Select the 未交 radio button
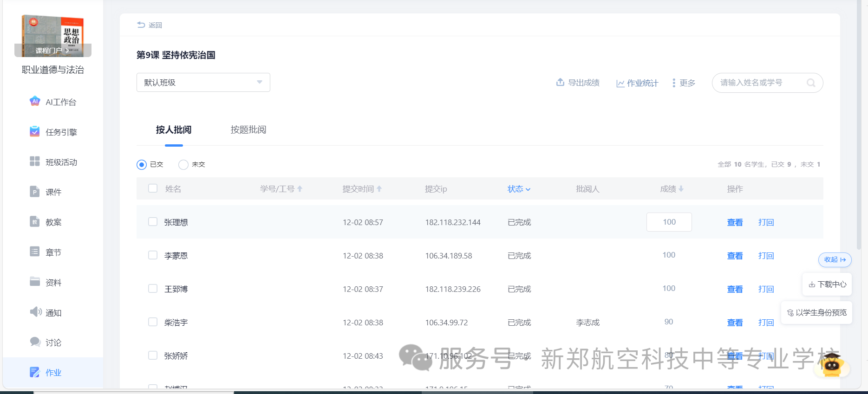The height and width of the screenshot is (394, 868). 183,164
